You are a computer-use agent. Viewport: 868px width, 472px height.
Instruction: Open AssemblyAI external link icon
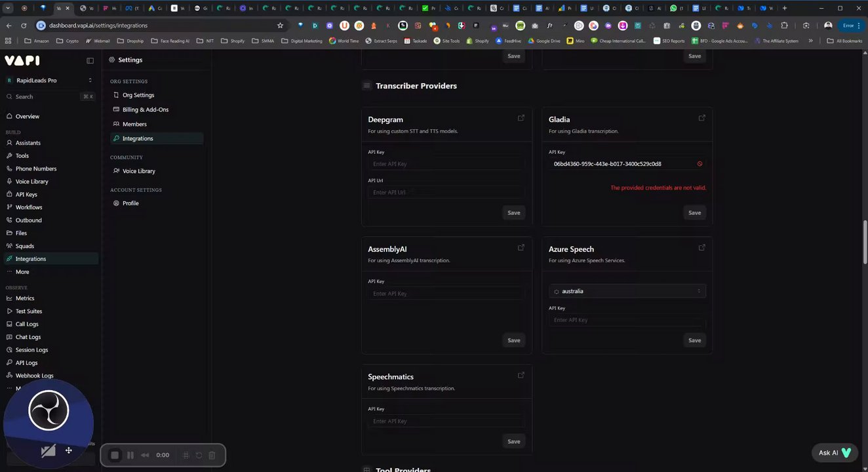[521, 248]
